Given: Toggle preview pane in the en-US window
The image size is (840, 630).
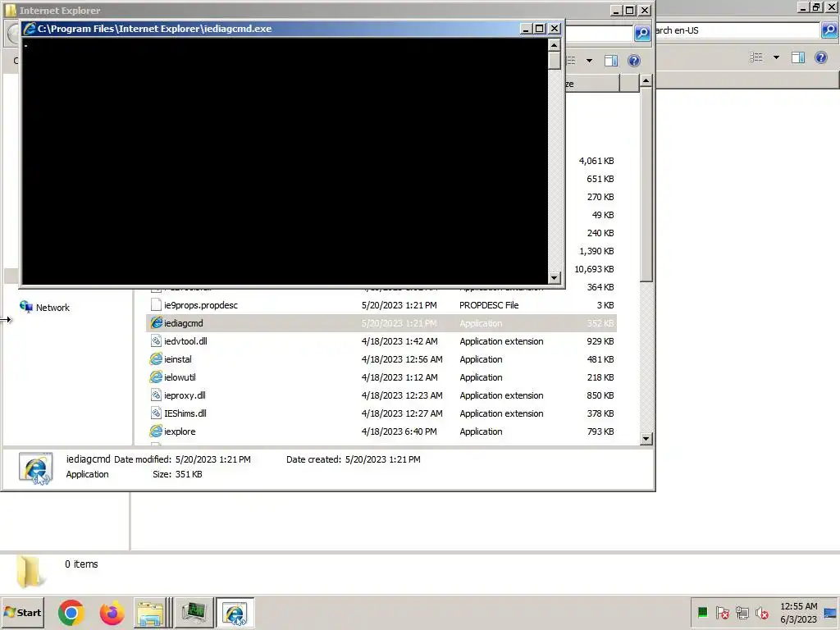Looking at the screenshot, I should click(x=797, y=57).
